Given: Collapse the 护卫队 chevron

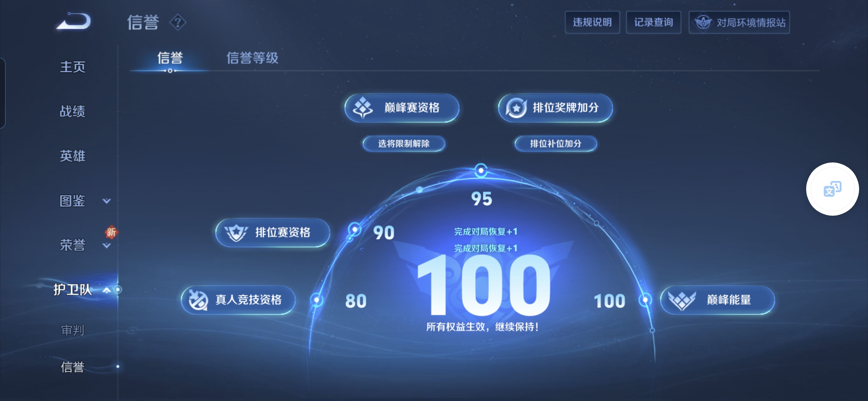Looking at the screenshot, I should click(107, 290).
